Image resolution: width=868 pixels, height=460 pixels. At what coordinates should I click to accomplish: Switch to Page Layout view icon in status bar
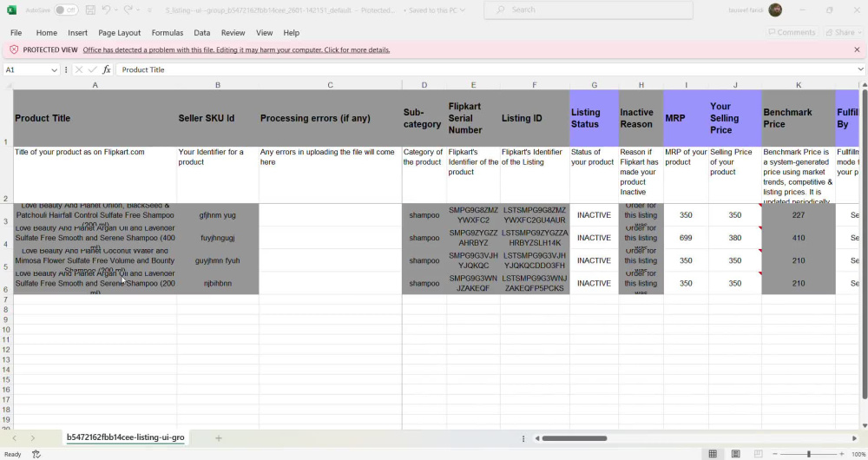tap(735, 454)
